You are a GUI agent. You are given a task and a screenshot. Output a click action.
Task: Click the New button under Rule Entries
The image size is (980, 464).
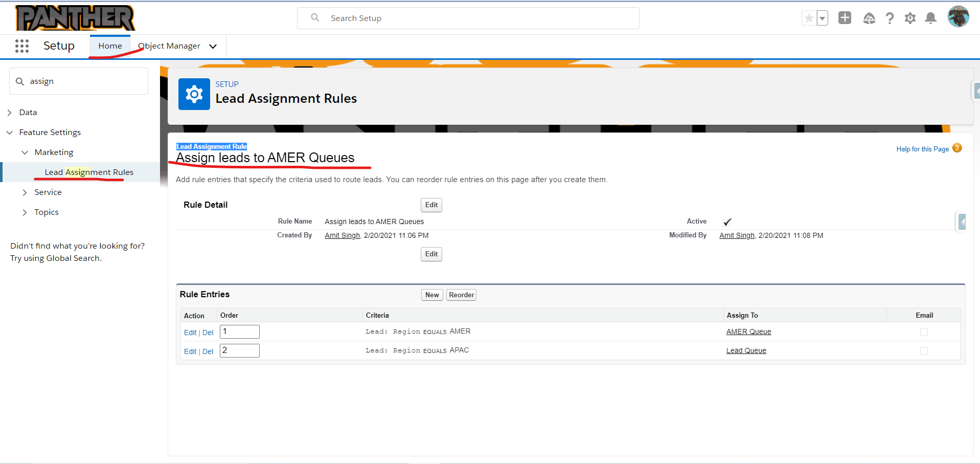click(x=431, y=295)
